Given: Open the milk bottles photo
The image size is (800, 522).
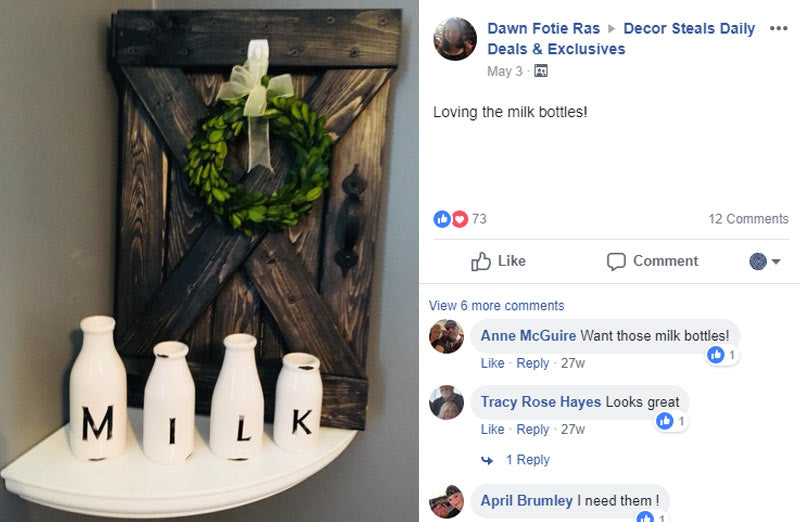Looking at the screenshot, I should tap(208, 260).
